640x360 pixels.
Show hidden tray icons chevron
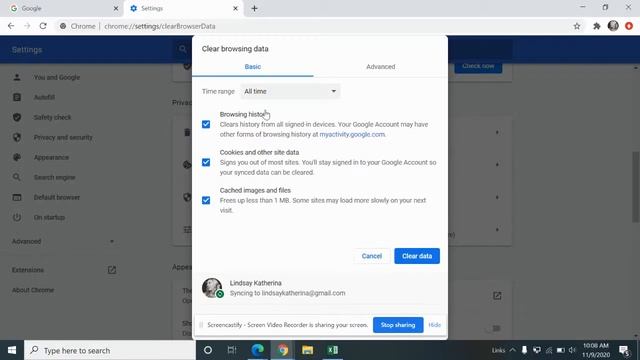pyautogui.click(x=512, y=350)
